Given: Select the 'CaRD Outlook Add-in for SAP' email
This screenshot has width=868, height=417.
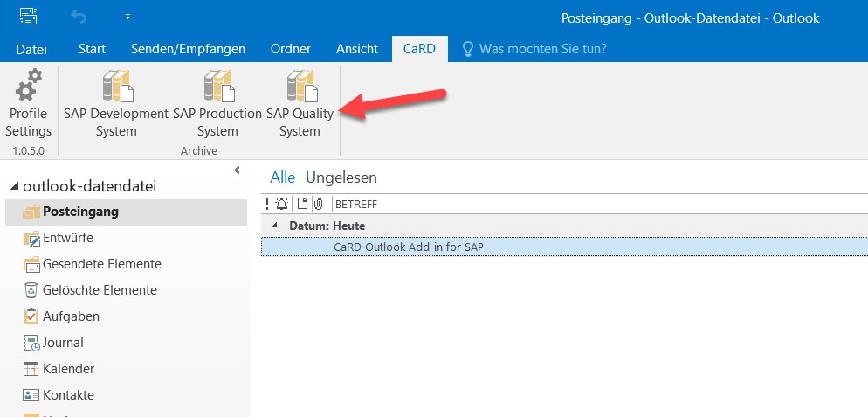Looking at the screenshot, I should [x=565, y=247].
